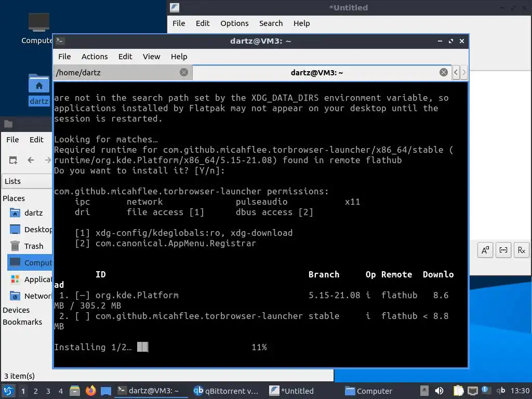Image resolution: width=532 pixels, height=399 pixels.
Task: Open the network connection tray icon
Action: (472, 391)
